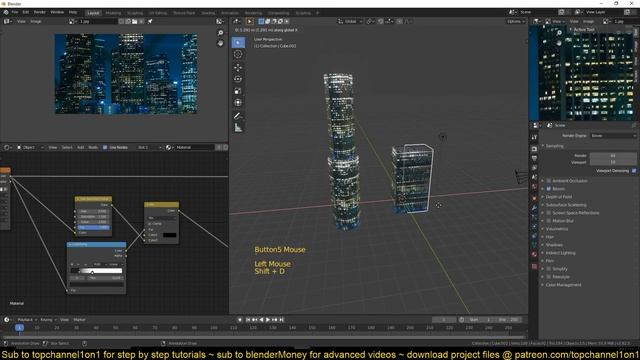Click the Blender logo menu icon

tap(6, 12)
